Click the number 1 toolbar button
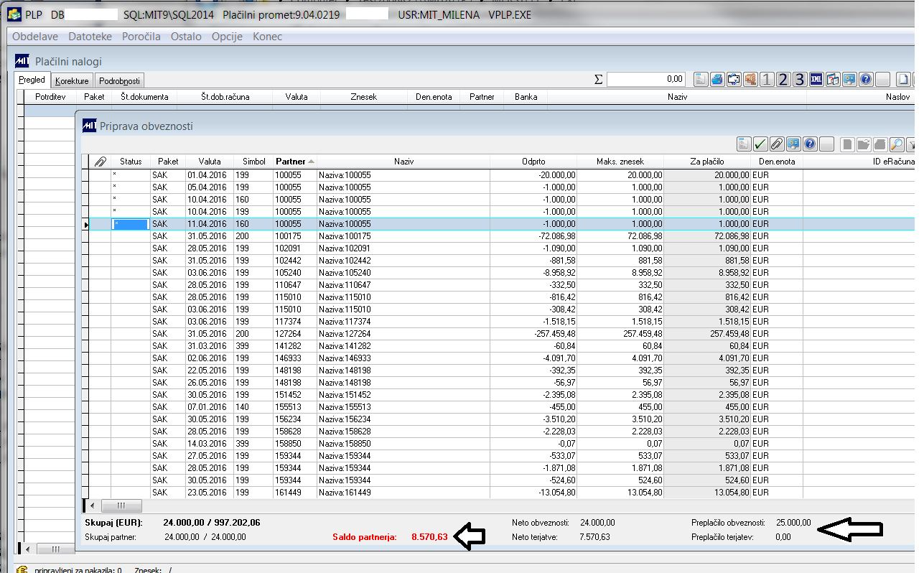924x573 pixels. click(767, 80)
